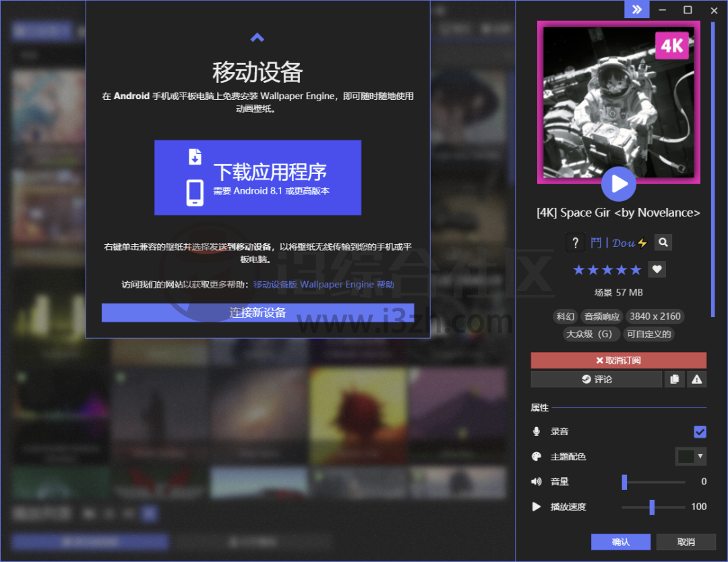Viewport: 728px width, 562px height.
Task: Open the 评论 comments button
Action: (596, 379)
